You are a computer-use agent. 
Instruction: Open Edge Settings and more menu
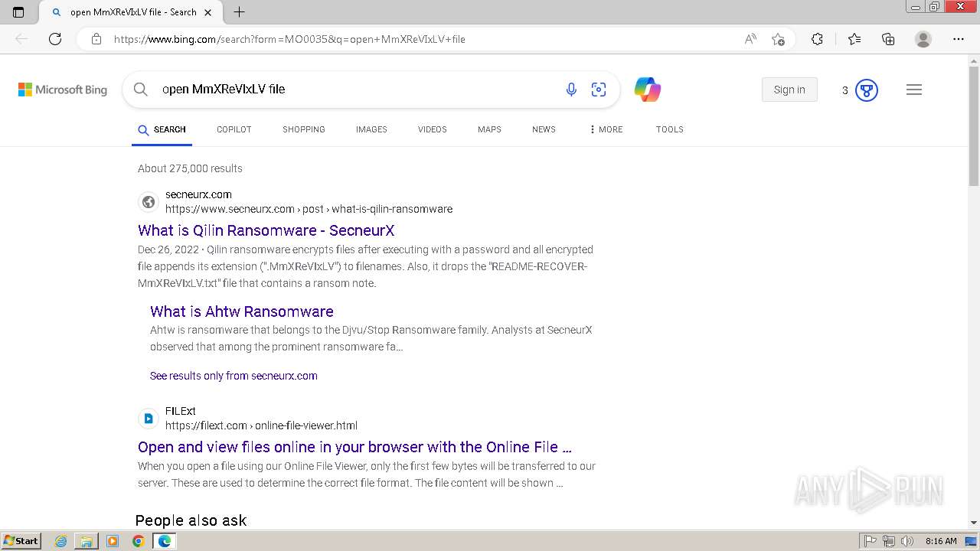[x=959, y=39]
